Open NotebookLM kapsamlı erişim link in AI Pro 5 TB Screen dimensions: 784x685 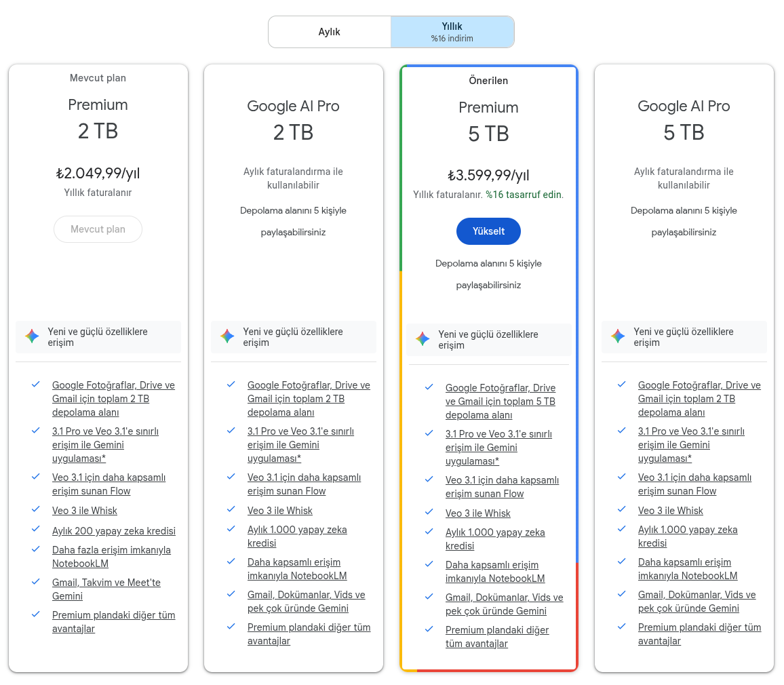688,568
